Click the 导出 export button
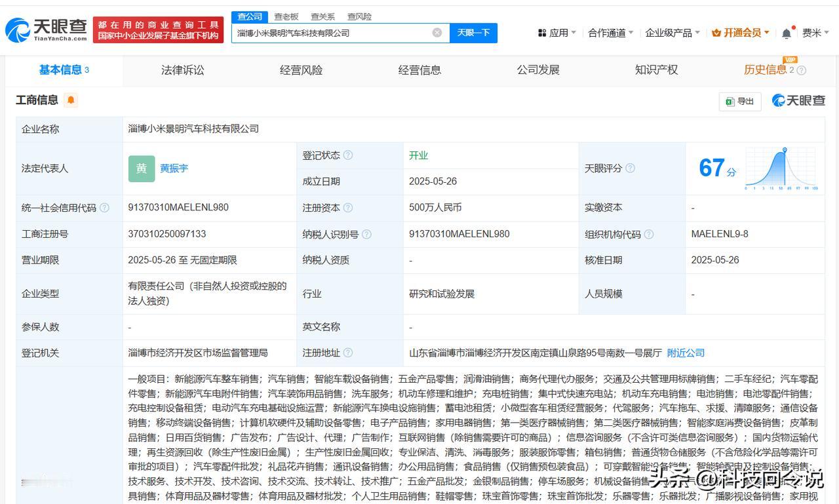This screenshot has width=839, height=504. pos(740,101)
